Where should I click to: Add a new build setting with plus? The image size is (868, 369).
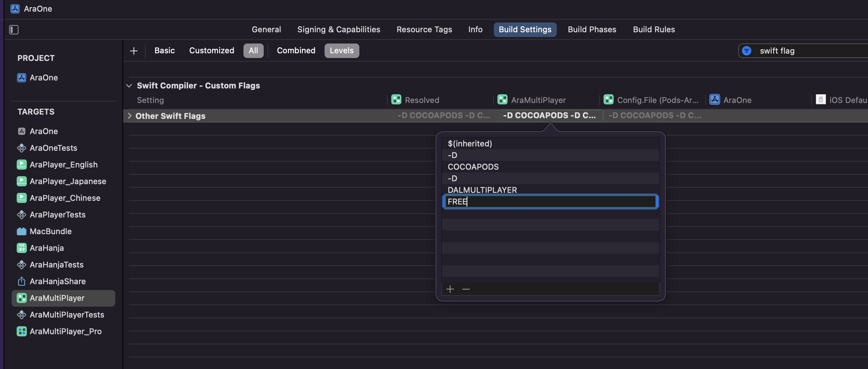click(134, 51)
